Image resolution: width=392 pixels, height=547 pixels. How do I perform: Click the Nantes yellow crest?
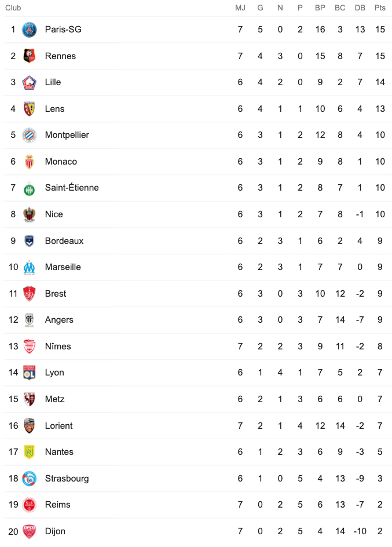tap(30, 452)
